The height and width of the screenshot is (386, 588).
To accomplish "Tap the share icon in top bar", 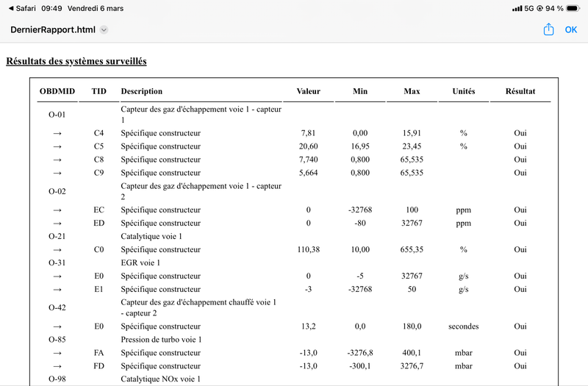I will pos(548,29).
